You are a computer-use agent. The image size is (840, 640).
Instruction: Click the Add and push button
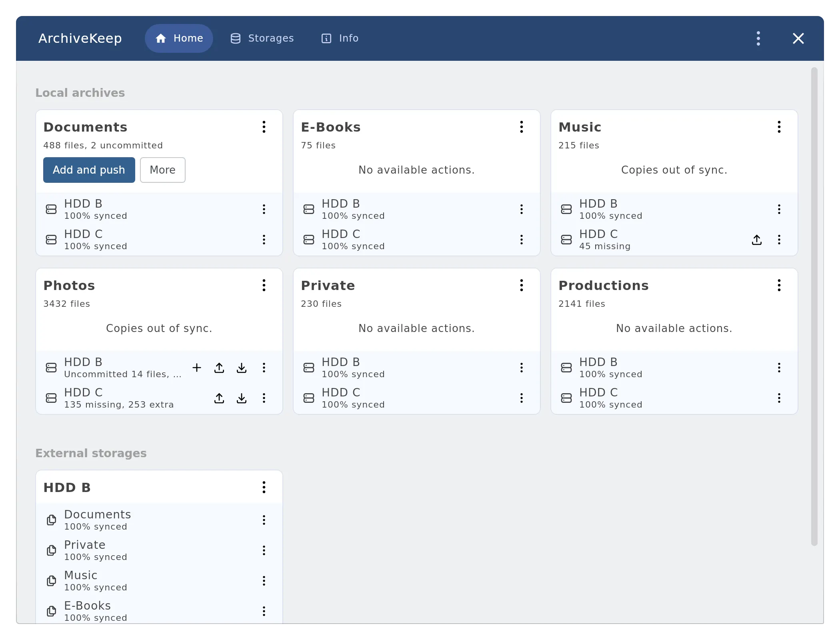pos(89,170)
